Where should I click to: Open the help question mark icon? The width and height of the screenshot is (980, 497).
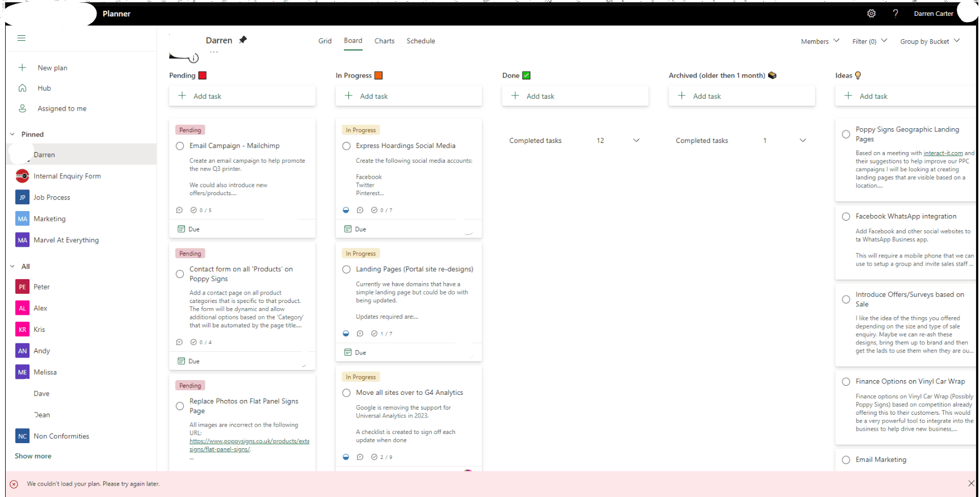click(x=895, y=13)
